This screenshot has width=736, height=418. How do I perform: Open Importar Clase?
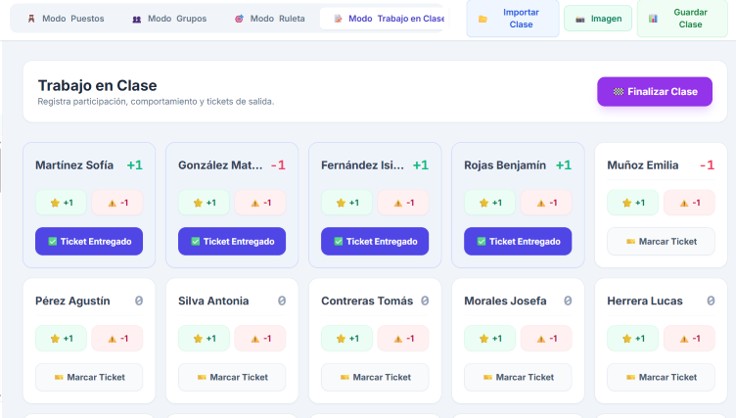click(513, 18)
